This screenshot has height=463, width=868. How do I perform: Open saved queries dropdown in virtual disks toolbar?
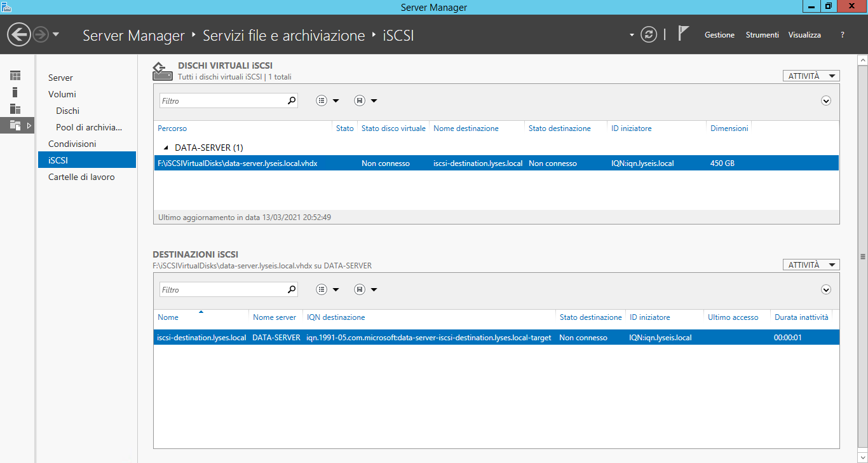(365, 100)
